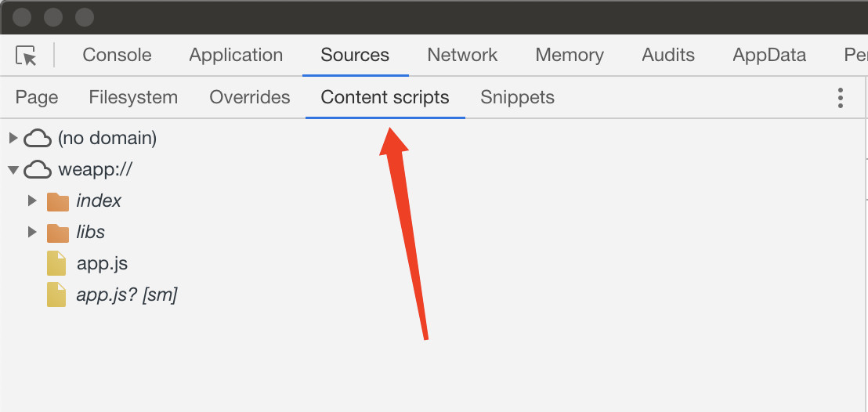
Task: Collapse the weapp:// tree node
Action: pyautogui.click(x=13, y=170)
